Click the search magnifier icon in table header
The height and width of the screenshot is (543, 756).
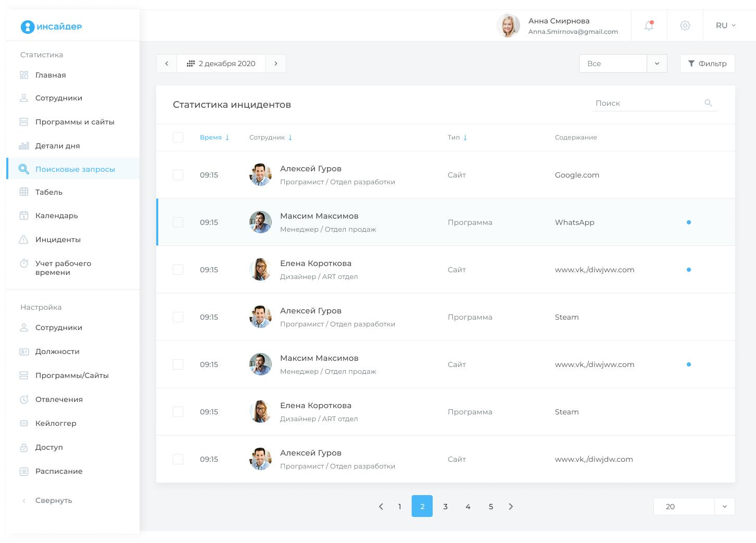coord(708,103)
